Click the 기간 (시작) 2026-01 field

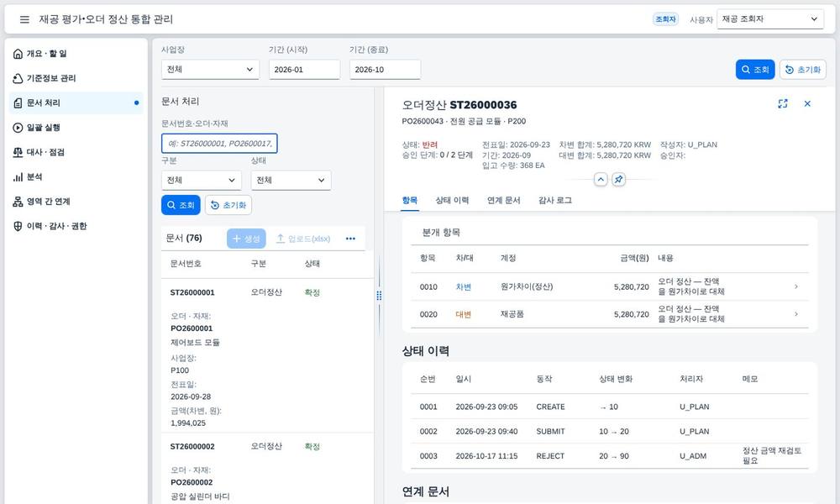[304, 70]
